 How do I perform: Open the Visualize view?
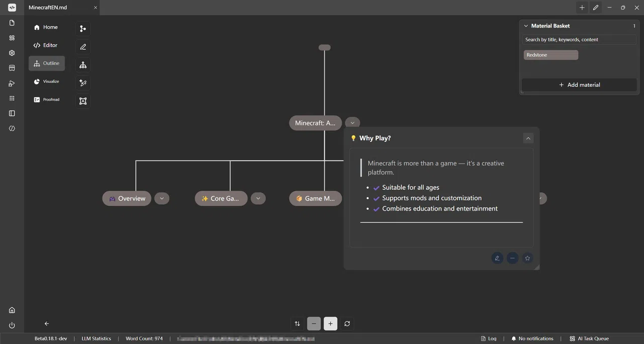point(46,81)
